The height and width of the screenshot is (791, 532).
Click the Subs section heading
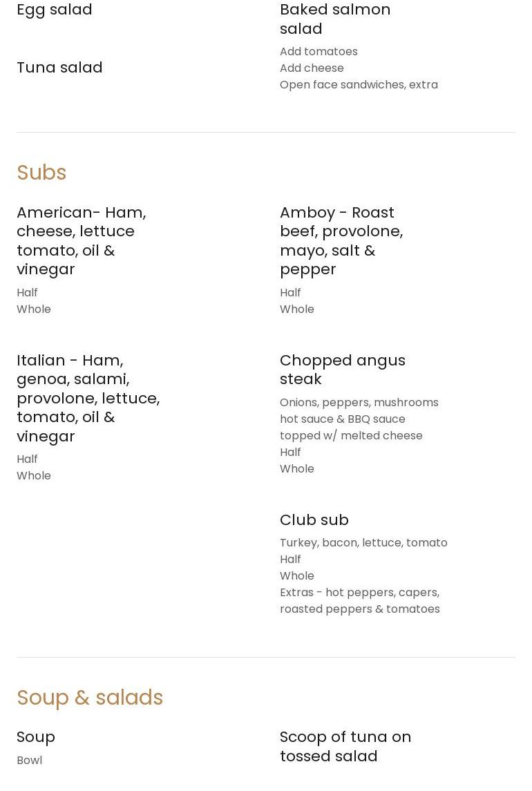[x=41, y=172]
